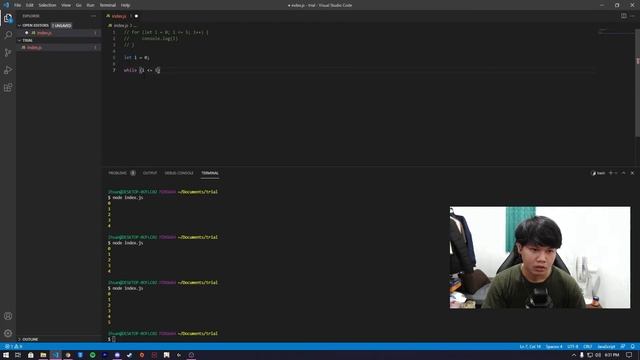Open File Explorer from the taskbar

pyautogui.click(x=43, y=355)
